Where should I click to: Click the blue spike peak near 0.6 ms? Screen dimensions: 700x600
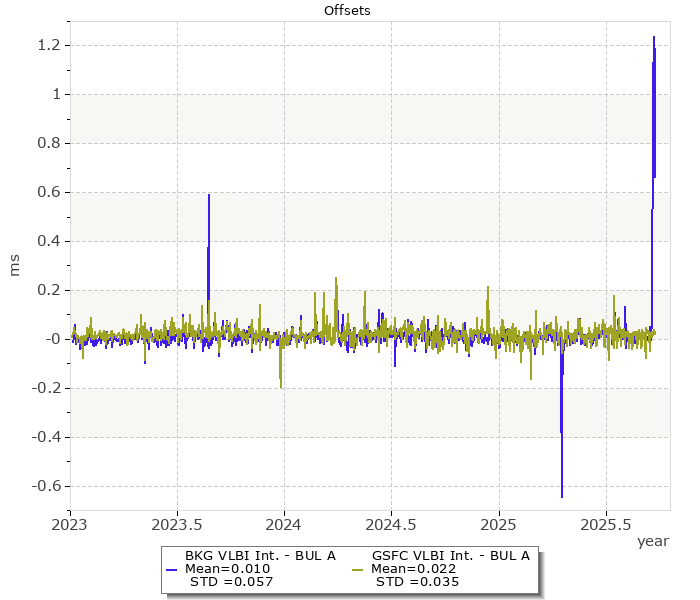tap(209, 195)
